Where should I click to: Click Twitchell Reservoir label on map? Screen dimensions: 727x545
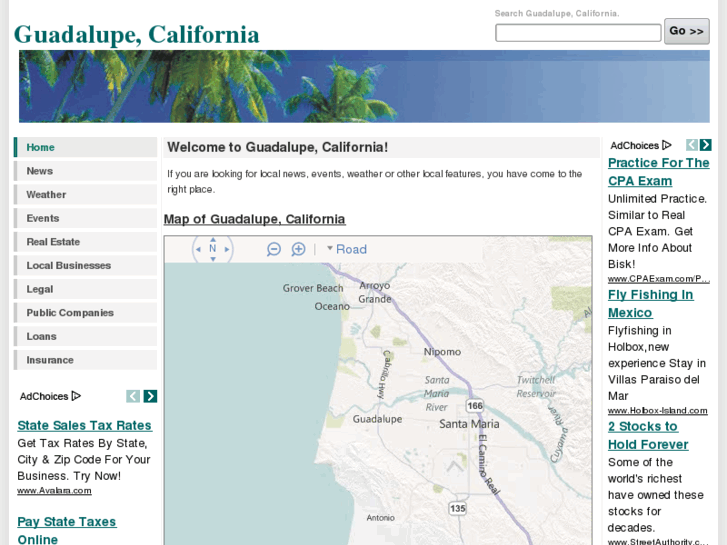point(536,386)
